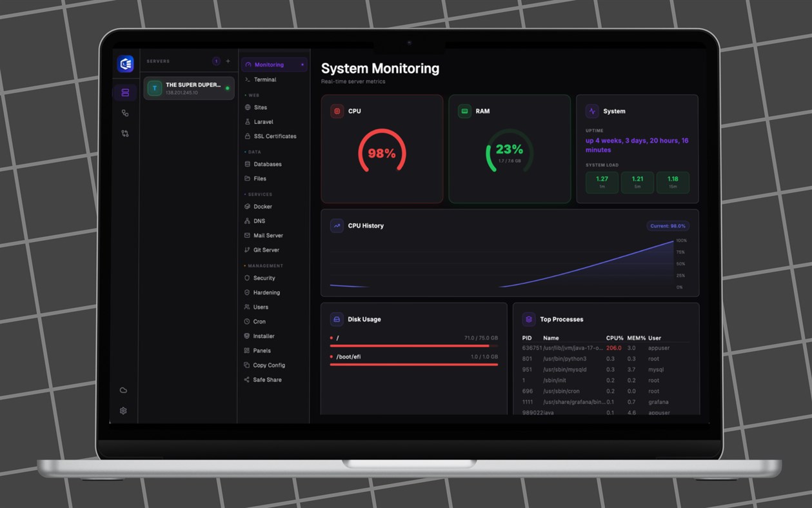This screenshot has width=812, height=508.
Task: Click the clock icon for Cron
Action: click(248, 321)
